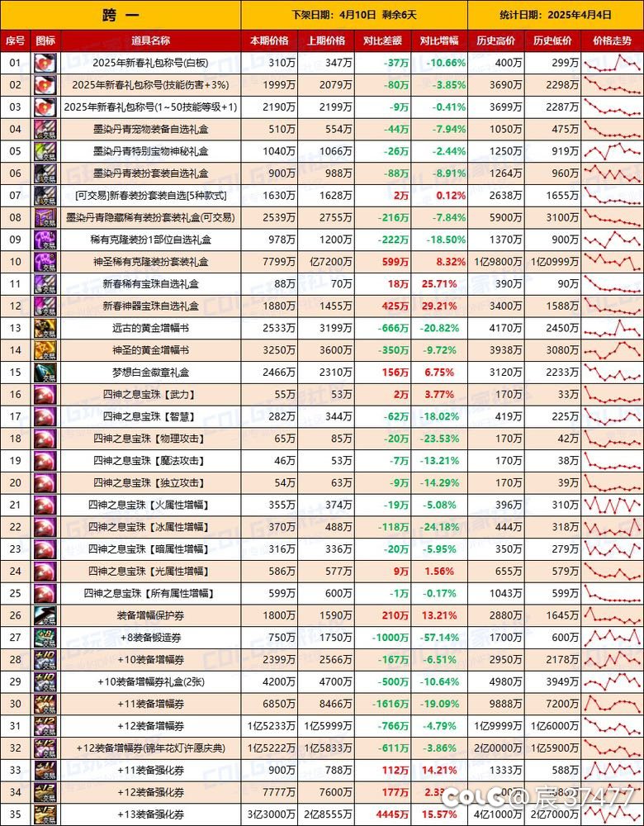Click the orb icon for 四神之息宝珠【火属性增幅】
This screenshot has width=644, height=826.
point(45,506)
